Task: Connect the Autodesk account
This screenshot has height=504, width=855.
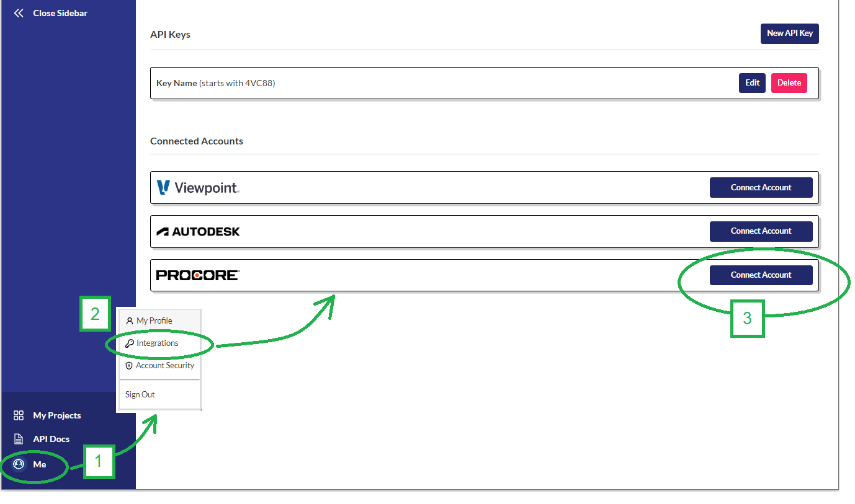Action: (x=761, y=231)
